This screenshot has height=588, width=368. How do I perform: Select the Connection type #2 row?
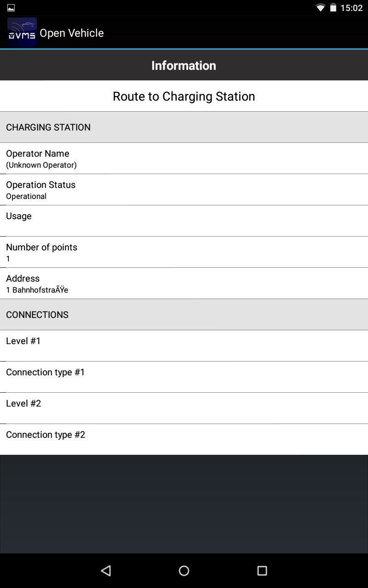coord(184,440)
